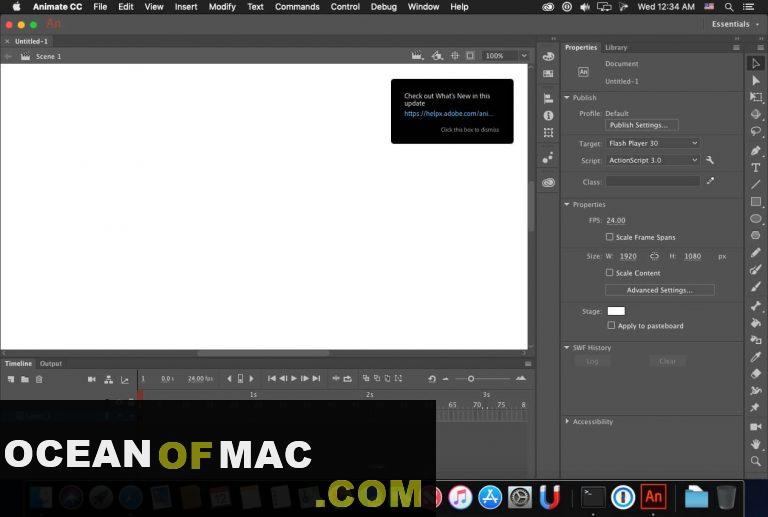The width and height of the screenshot is (768, 517).
Task: Select the PolyStar tool
Action: coord(756,235)
